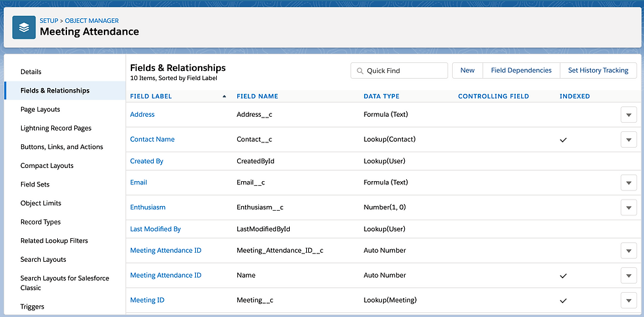Click the Field Dependencies button
The height and width of the screenshot is (317, 644).
coord(521,70)
